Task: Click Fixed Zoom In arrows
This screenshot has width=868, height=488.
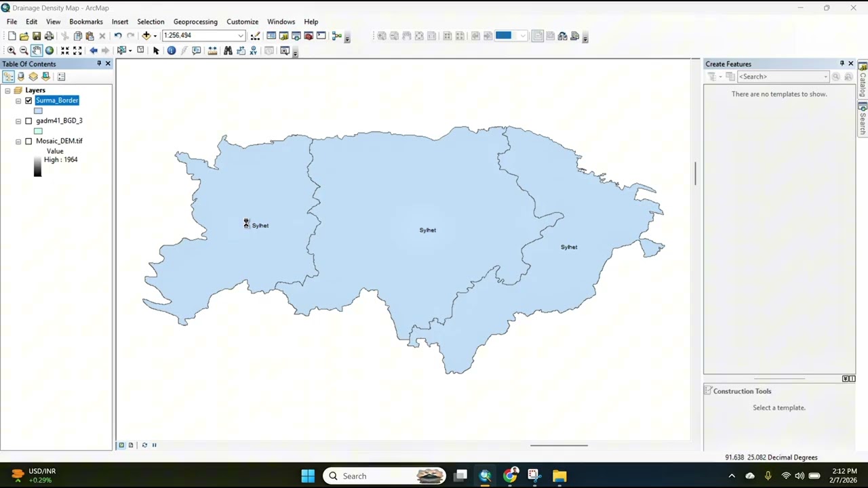Action: [65, 50]
